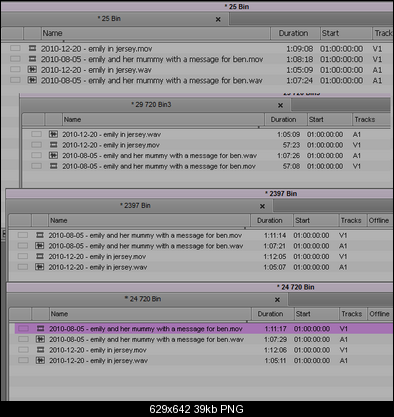Screen dimensions: 394x417
Task: Click duration 1:08:18 in 25 Bin
Action: (x=300, y=59)
